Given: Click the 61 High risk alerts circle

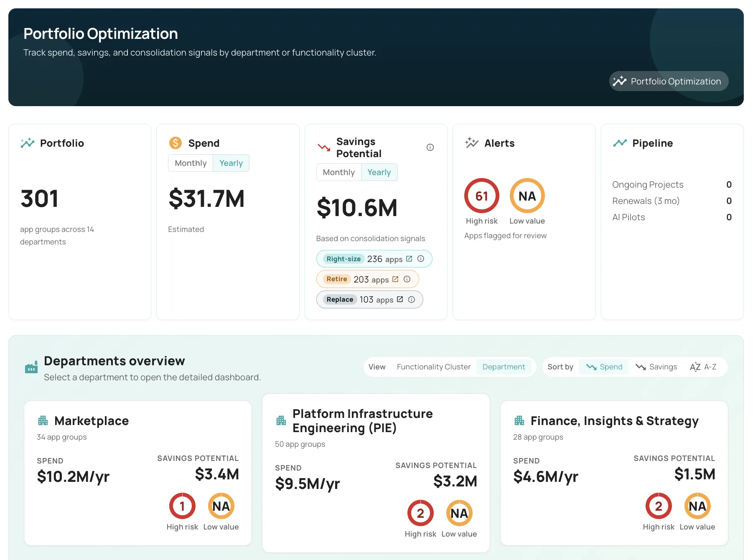Looking at the screenshot, I should tap(482, 196).
